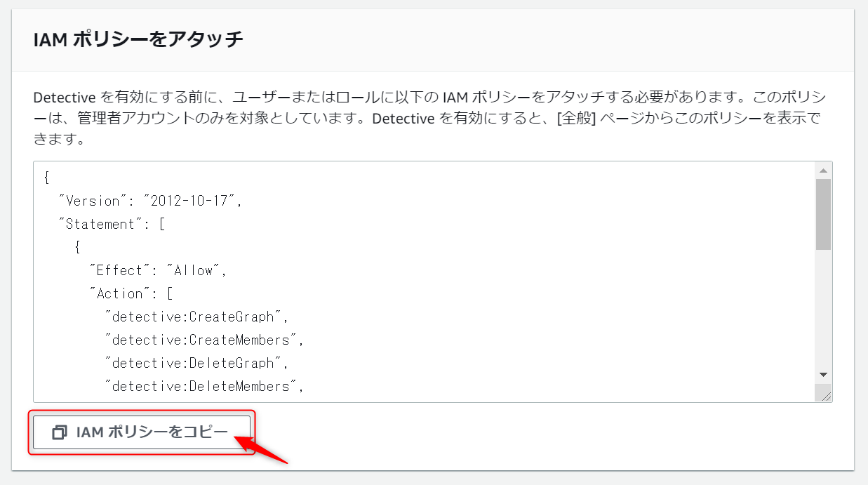Click the policy box scroll down arrow

[x=824, y=375]
